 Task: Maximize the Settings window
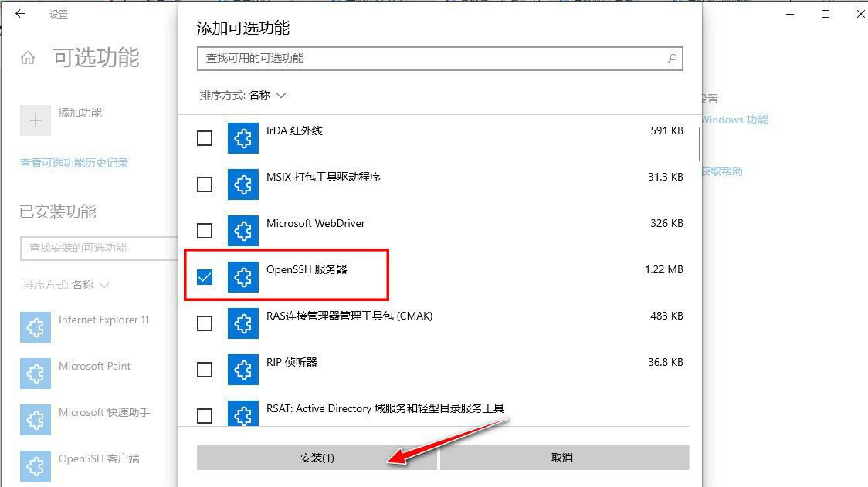click(826, 14)
